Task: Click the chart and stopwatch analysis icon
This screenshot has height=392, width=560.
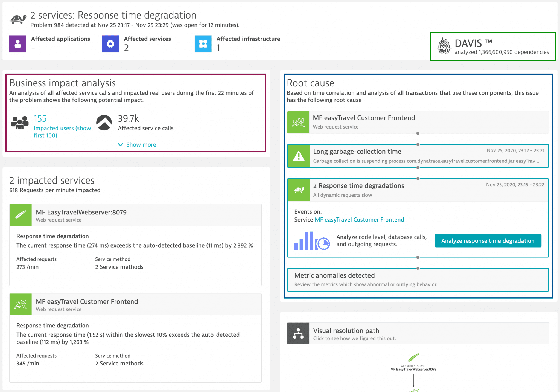Action: tap(311, 241)
